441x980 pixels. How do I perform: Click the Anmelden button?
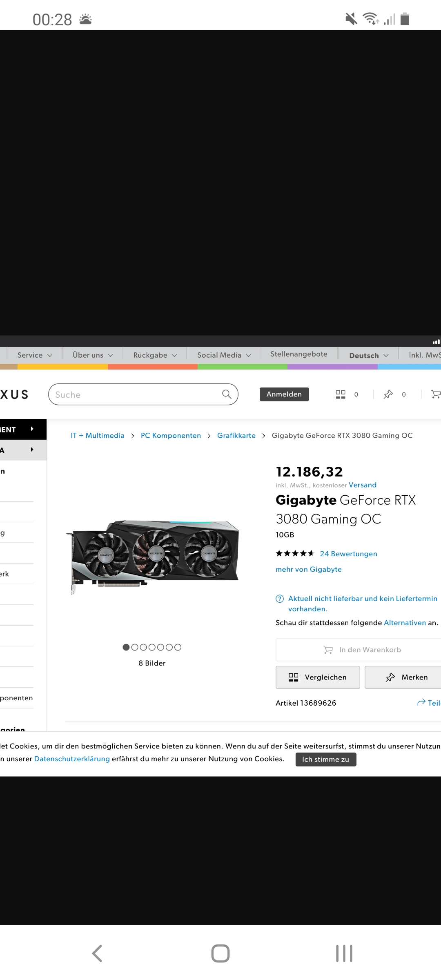pyautogui.click(x=284, y=394)
